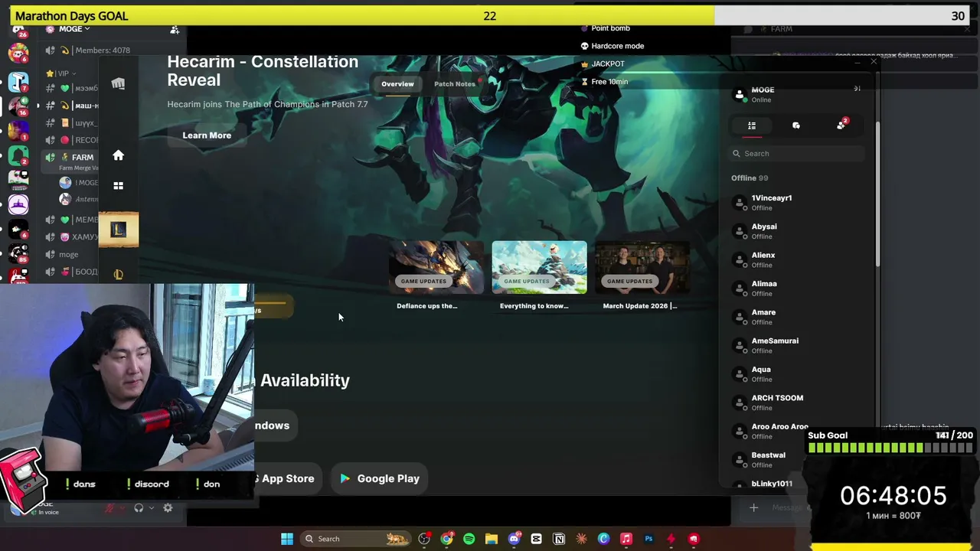Image resolution: width=980 pixels, height=551 pixels.
Task: Go to the Riot Client home icon
Action: point(118,155)
